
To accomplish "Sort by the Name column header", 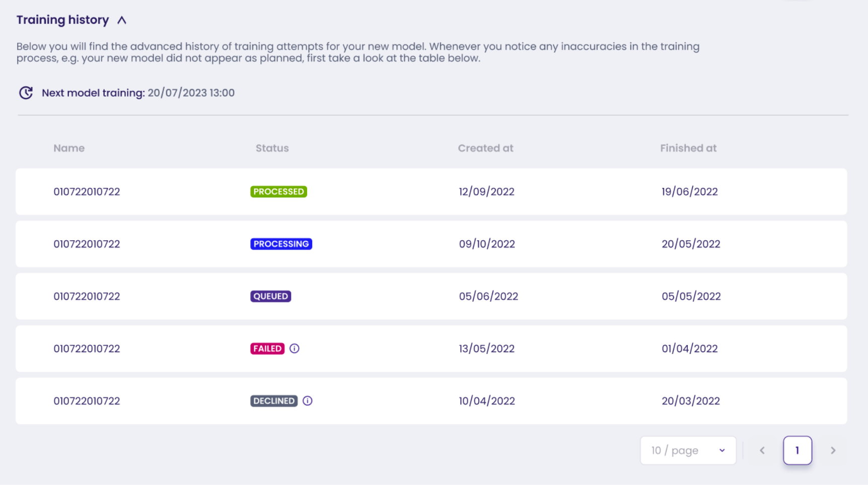I will click(69, 148).
